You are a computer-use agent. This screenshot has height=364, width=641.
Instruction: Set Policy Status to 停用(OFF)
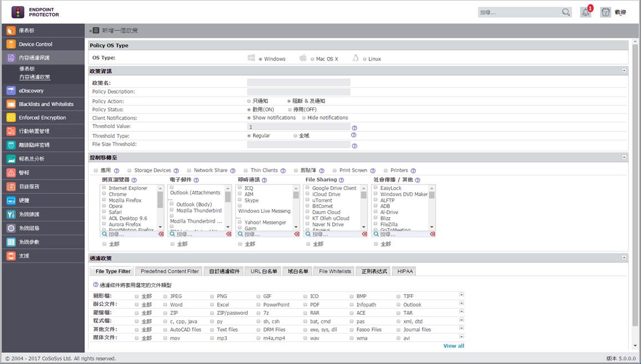point(290,110)
